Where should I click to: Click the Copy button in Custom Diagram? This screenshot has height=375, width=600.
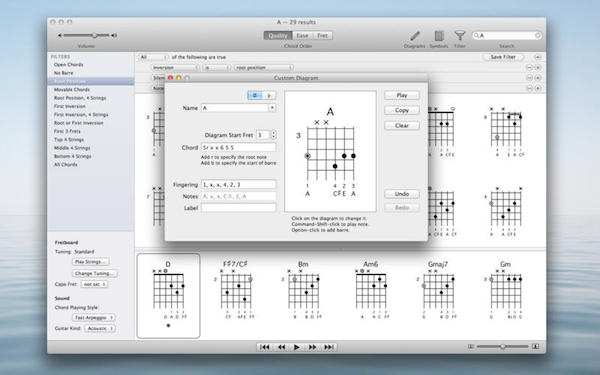pyautogui.click(x=402, y=110)
